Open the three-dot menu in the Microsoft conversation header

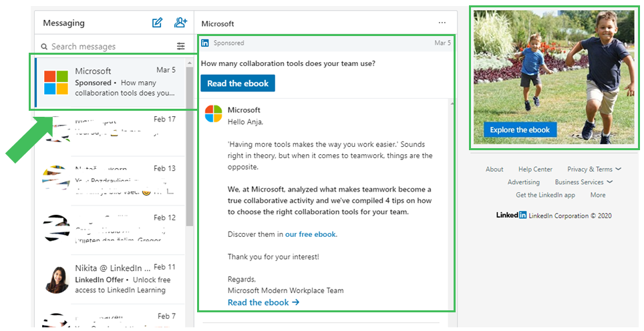[x=442, y=23]
